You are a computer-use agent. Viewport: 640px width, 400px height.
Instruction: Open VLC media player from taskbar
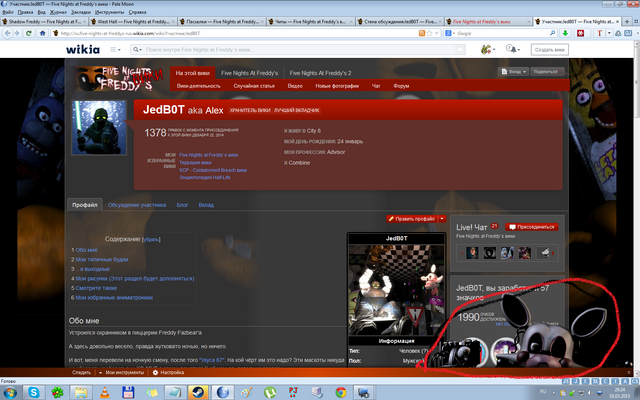coord(105,393)
